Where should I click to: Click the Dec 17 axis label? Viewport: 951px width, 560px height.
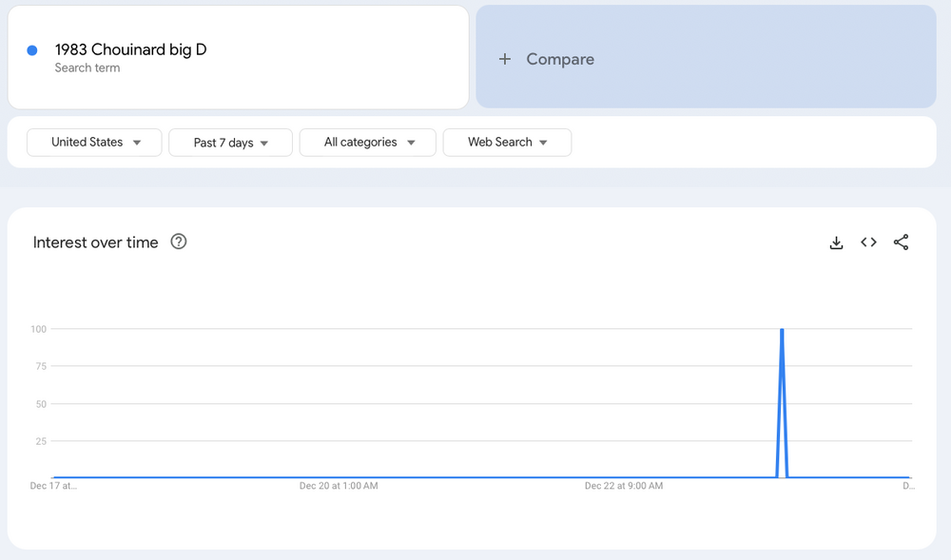(53, 486)
